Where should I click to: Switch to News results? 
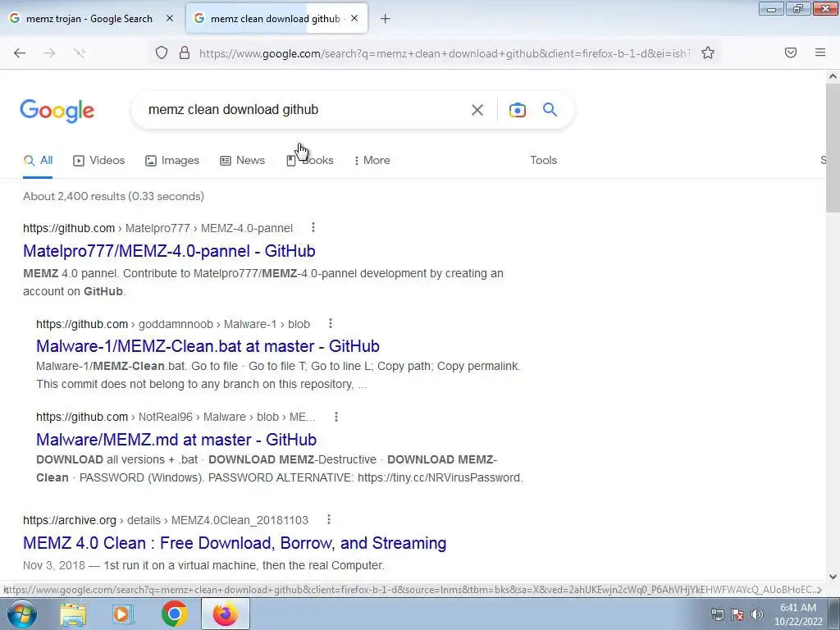243,160
